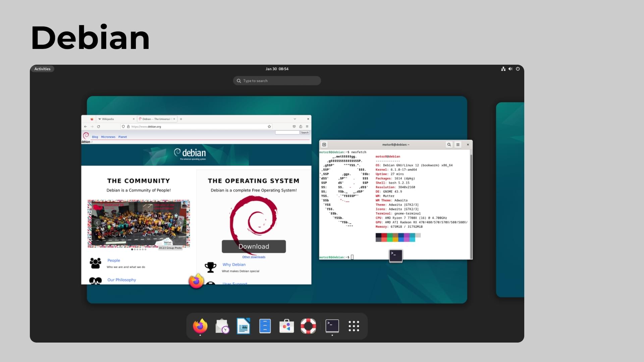Open the power menu icon in the top bar
644x362 pixels.
(x=518, y=69)
